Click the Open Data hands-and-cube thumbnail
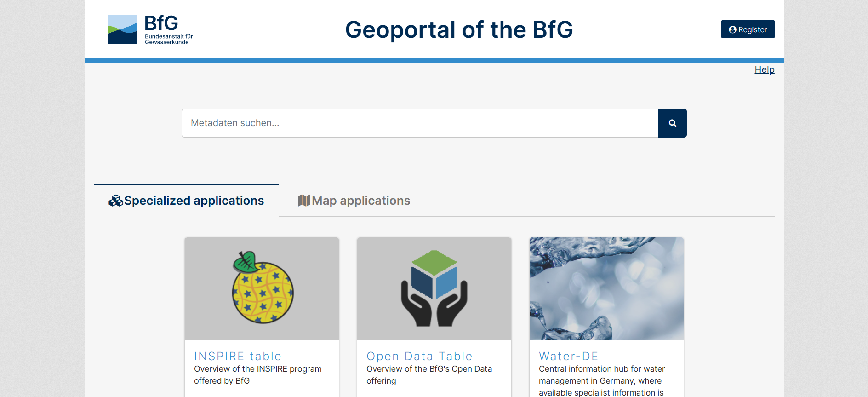The image size is (868, 397). tap(434, 288)
